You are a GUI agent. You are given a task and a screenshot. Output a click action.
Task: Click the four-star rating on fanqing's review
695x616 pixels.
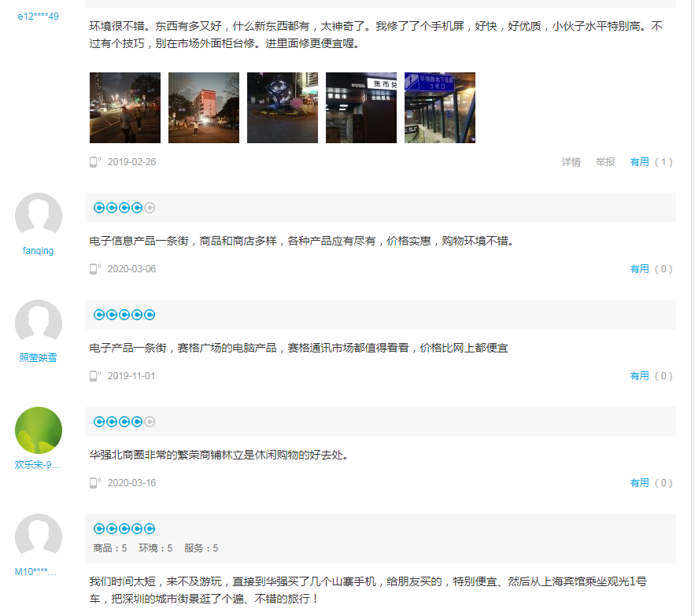124,208
